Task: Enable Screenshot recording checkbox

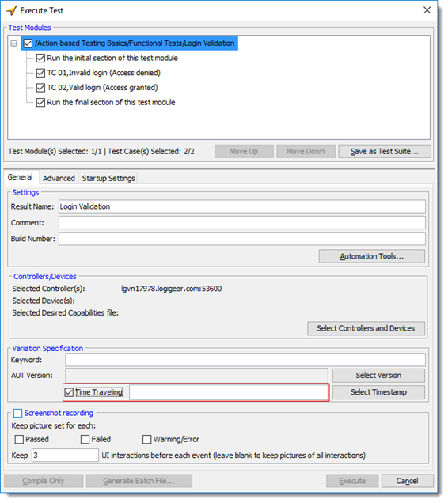Action: (x=18, y=413)
